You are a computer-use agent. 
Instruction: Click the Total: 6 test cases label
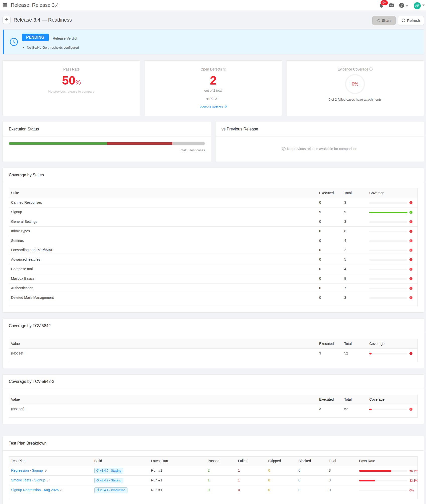tap(192, 150)
